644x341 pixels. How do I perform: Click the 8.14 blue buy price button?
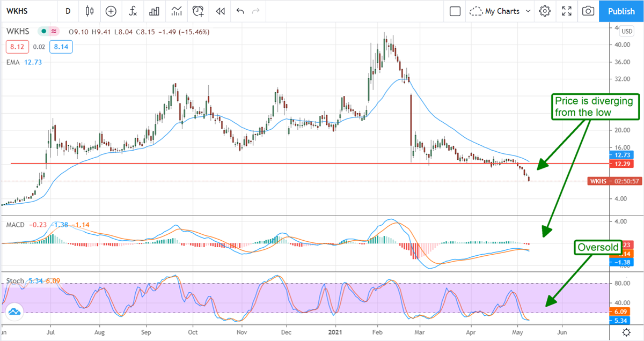tap(60, 47)
